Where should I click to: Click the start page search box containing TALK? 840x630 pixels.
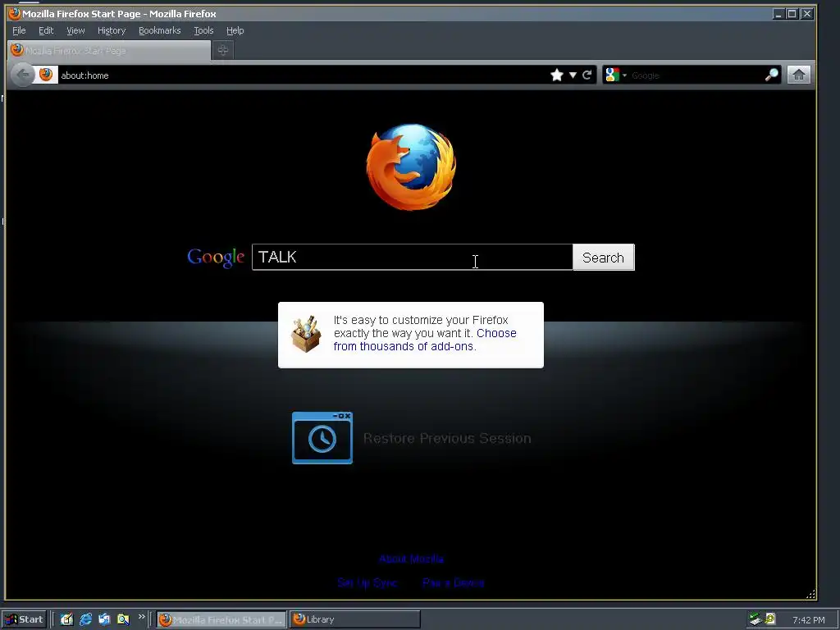[x=412, y=257]
